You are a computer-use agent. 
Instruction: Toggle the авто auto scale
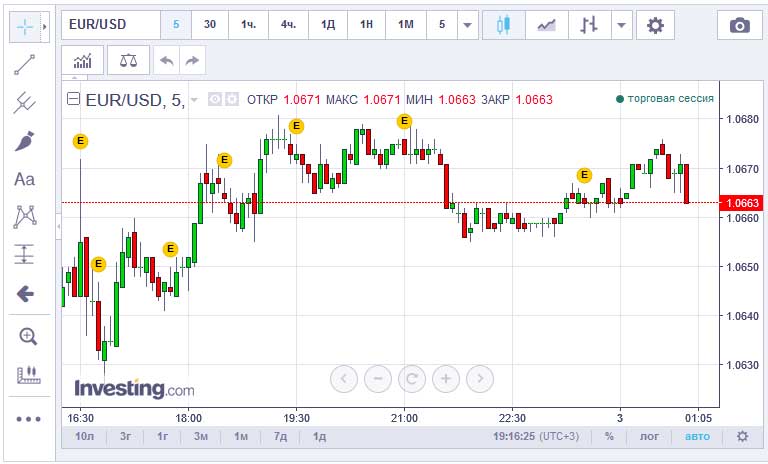(696, 436)
